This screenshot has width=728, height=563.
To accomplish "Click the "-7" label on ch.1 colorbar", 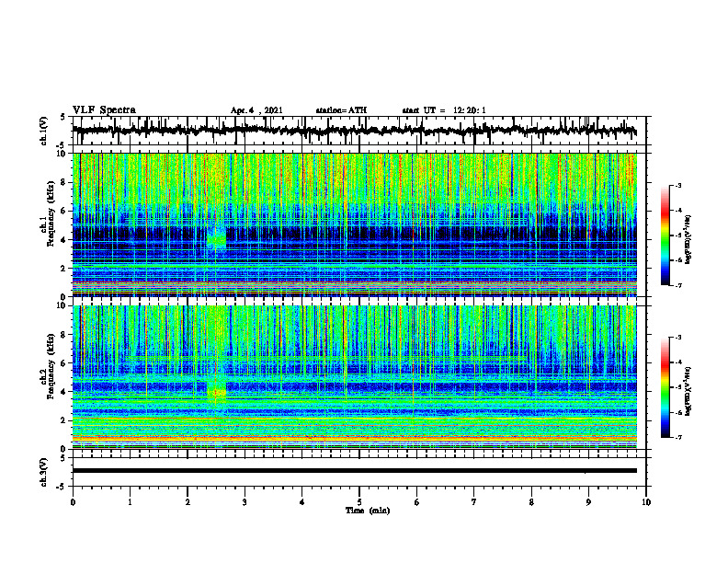I will pos(678,285).
